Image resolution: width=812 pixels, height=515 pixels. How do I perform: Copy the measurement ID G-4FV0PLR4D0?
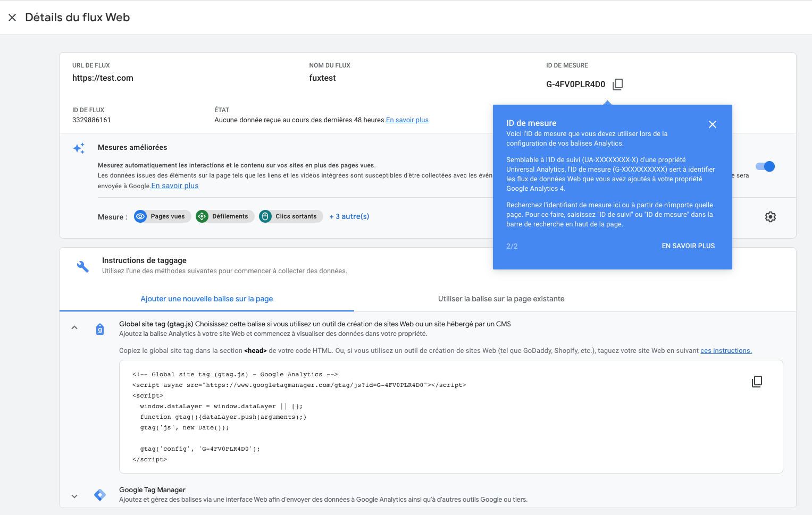(617, 85)
